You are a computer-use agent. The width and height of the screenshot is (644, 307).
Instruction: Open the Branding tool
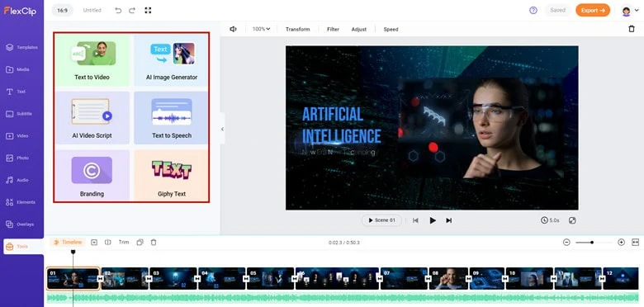point(92,175)
